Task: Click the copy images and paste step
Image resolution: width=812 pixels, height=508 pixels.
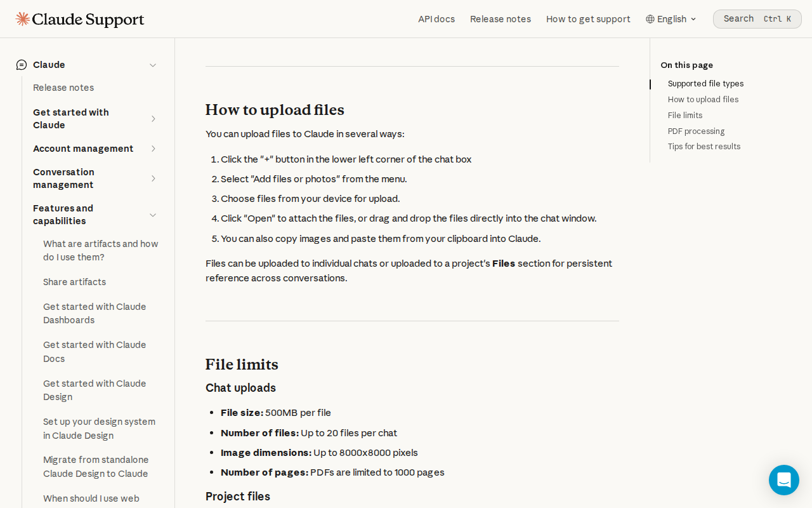Action: pyautogui.click(x=381, y=239)
